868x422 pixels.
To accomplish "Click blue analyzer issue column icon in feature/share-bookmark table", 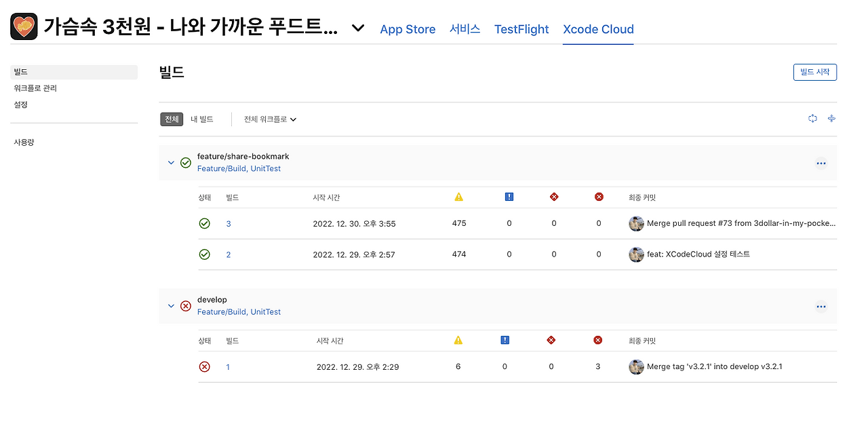I will point(509,197).
